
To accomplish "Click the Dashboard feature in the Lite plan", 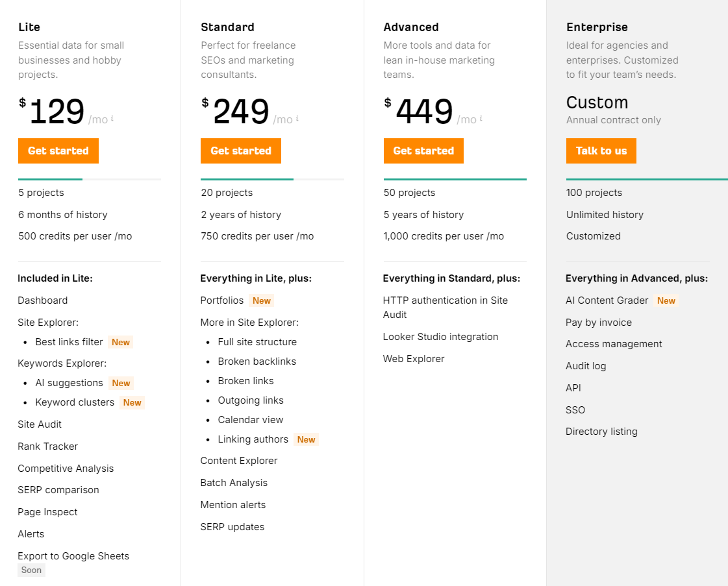I will [x=42, y=300].
